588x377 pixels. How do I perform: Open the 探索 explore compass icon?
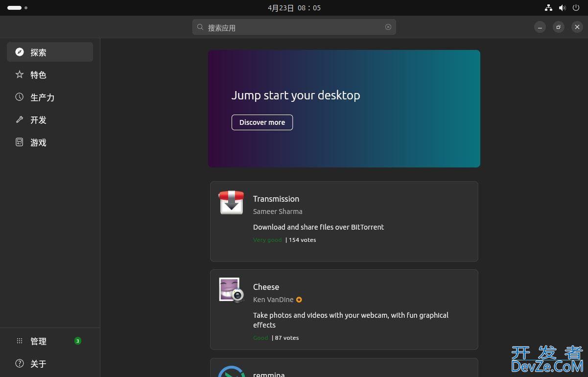pyautogui.click(x=20, y=52)
